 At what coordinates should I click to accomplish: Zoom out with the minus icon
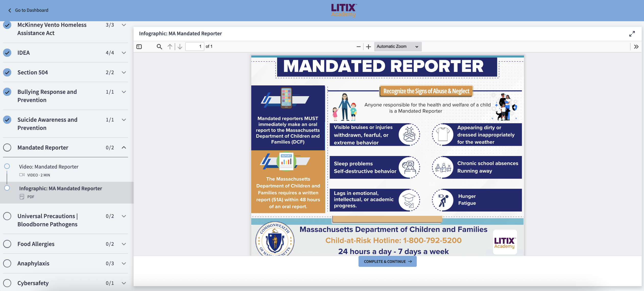click(359, 47)
